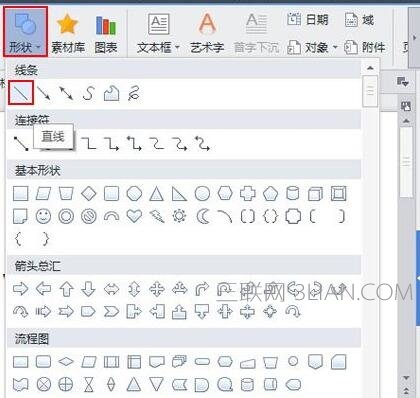
Task: Select the smiley face shape
Action: click(44, 216)
